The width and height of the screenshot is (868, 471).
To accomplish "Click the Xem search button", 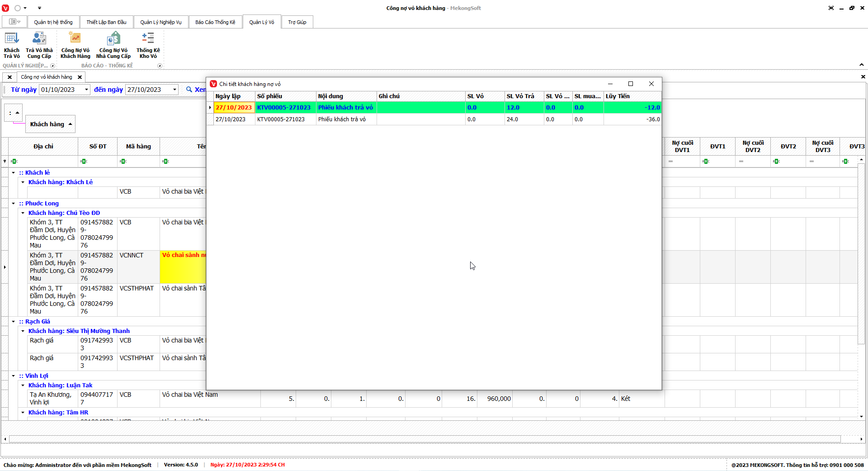I will 196,90.
